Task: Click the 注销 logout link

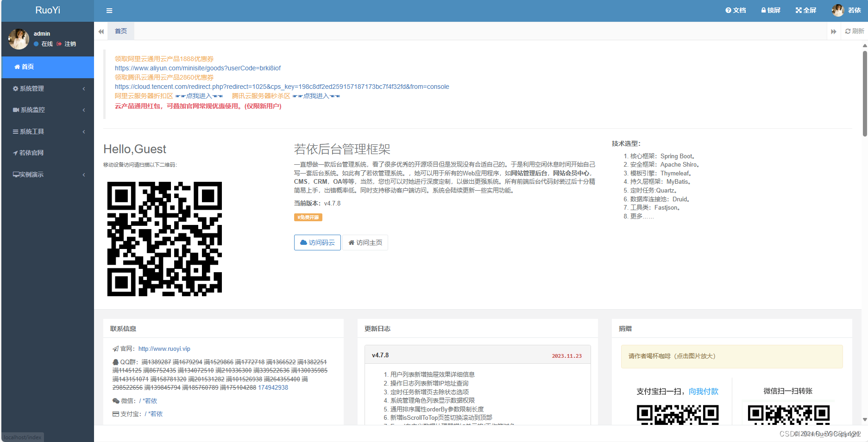Action: pyautogui.click(x=71, y=44)
